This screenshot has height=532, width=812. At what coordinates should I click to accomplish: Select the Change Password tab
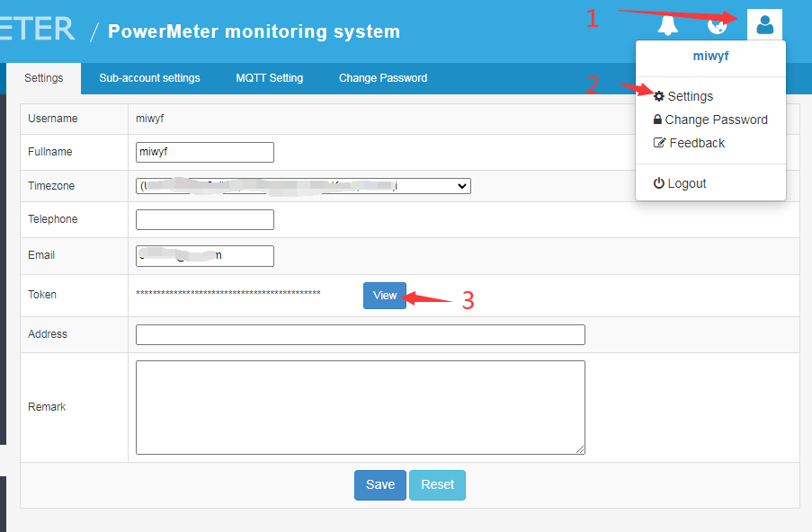[x=383, y=78]
